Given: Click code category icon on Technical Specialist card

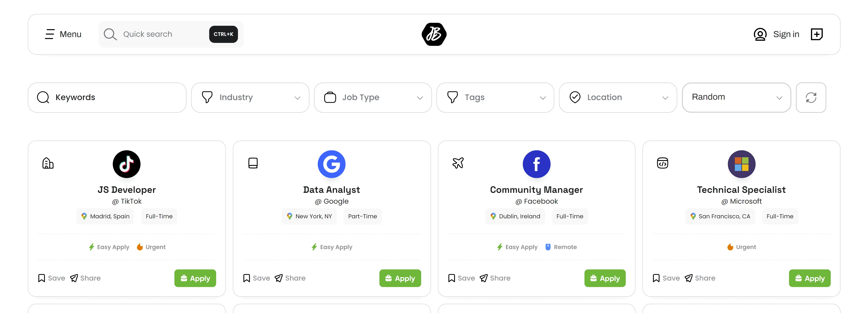Looking at the screenshot, I should pos(663,163).
